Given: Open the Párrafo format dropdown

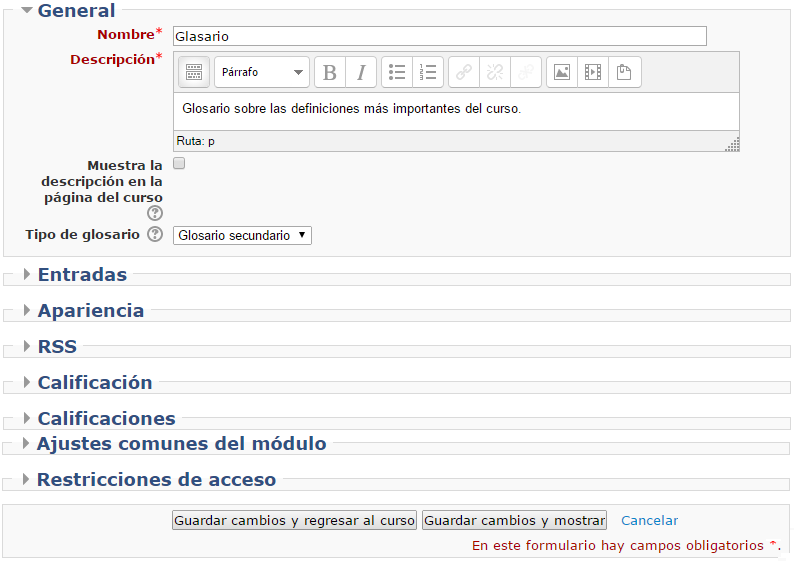Looking at the screenshot, I should [x=262, y=72].
